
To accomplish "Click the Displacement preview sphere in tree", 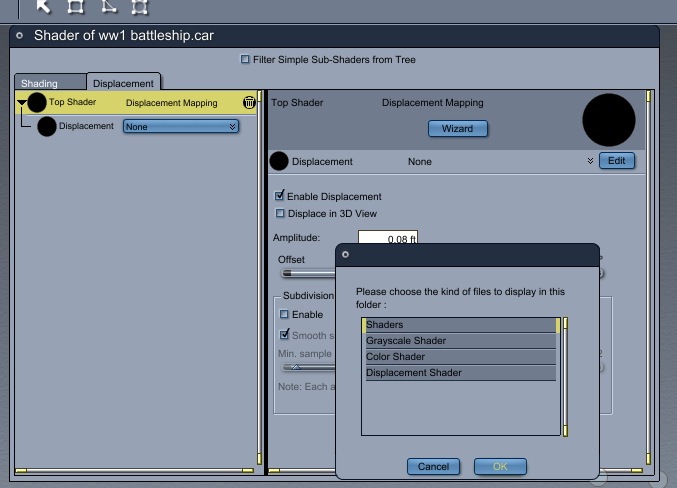I will coord(47,127).
